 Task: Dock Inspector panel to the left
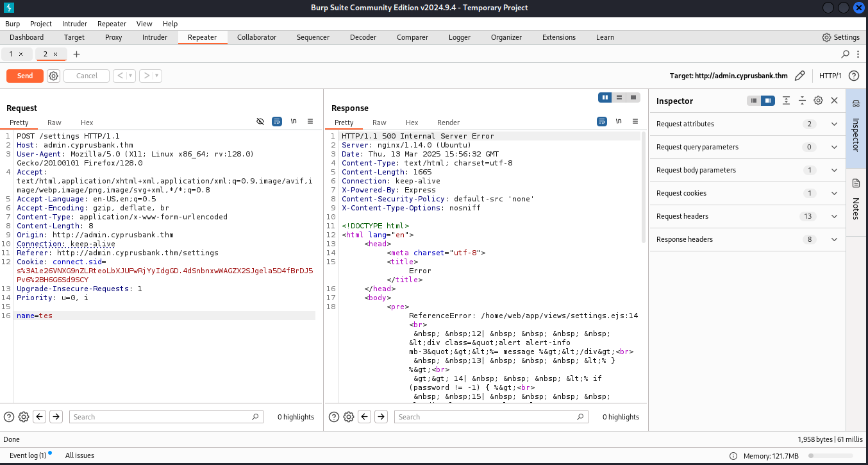click(x=754, y=101)
